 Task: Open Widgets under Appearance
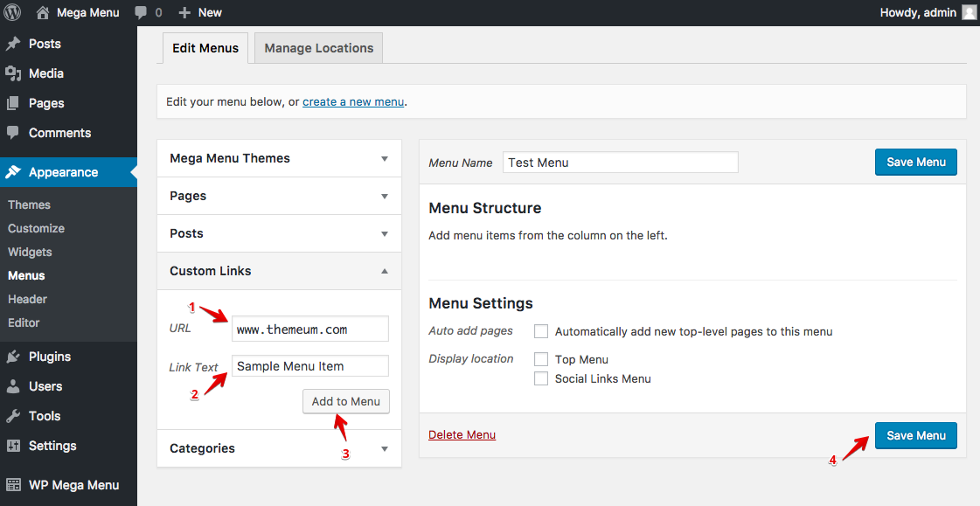pos(30,252)
